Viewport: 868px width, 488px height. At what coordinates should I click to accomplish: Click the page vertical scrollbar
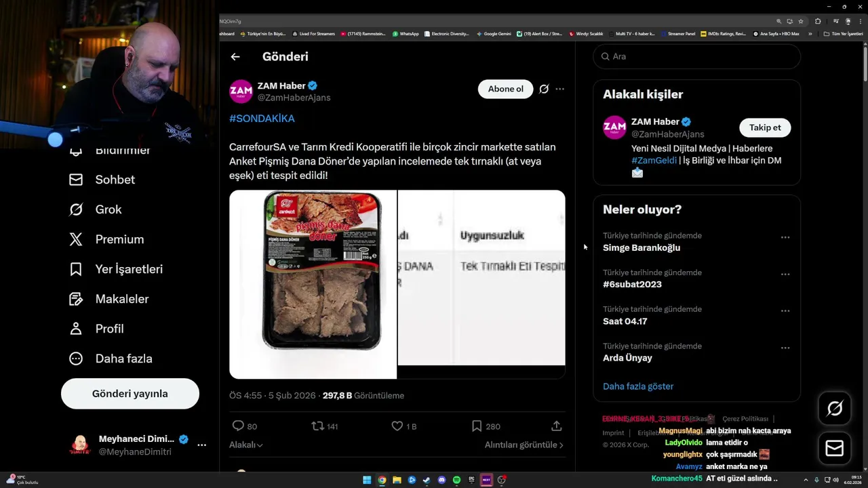click(x=864, y=258)
